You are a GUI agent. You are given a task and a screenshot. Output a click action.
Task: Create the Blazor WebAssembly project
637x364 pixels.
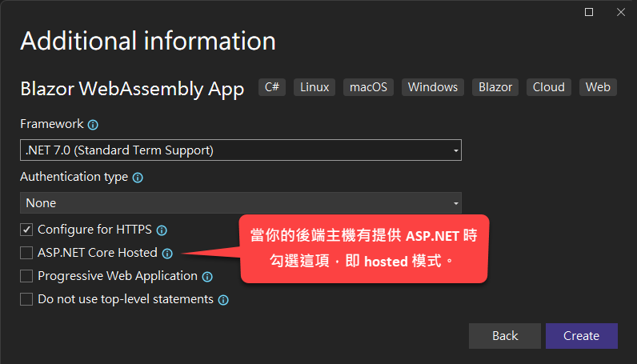point(582,336)
